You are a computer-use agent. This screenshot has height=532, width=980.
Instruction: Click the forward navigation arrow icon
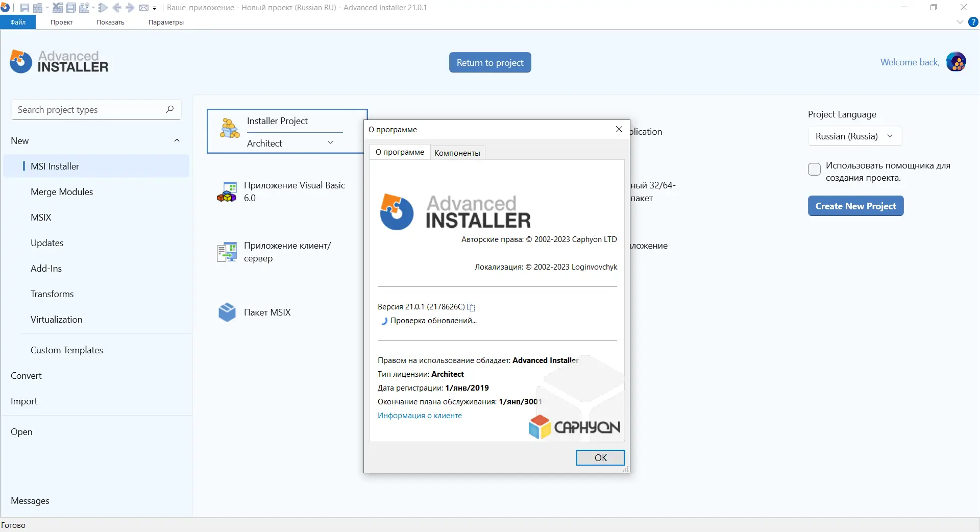pos(129,7)
